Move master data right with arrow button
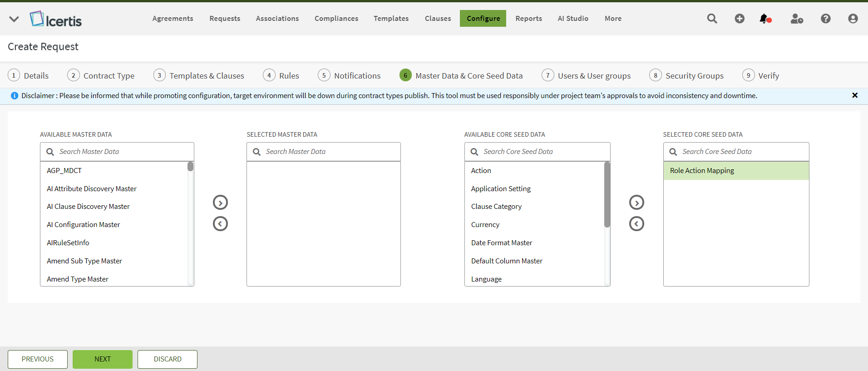The width and height of the screenshot is (868, 371). tap(220, 203)
